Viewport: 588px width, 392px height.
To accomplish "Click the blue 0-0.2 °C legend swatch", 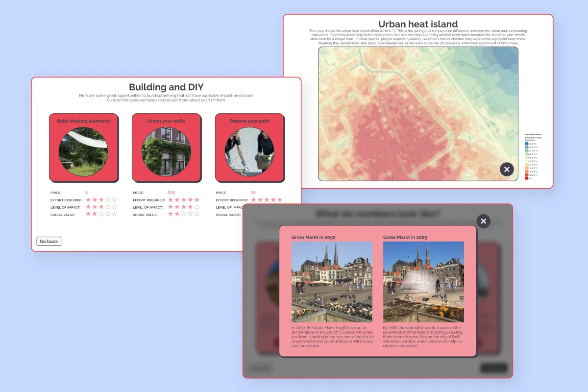I will pyautogui.click(x=527, y=144).
